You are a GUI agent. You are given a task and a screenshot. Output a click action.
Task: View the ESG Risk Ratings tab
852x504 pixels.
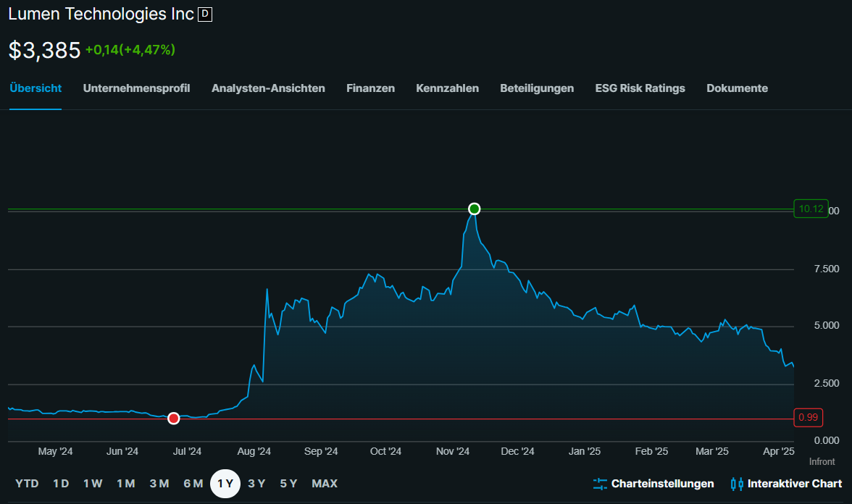(x=640, y=88)
